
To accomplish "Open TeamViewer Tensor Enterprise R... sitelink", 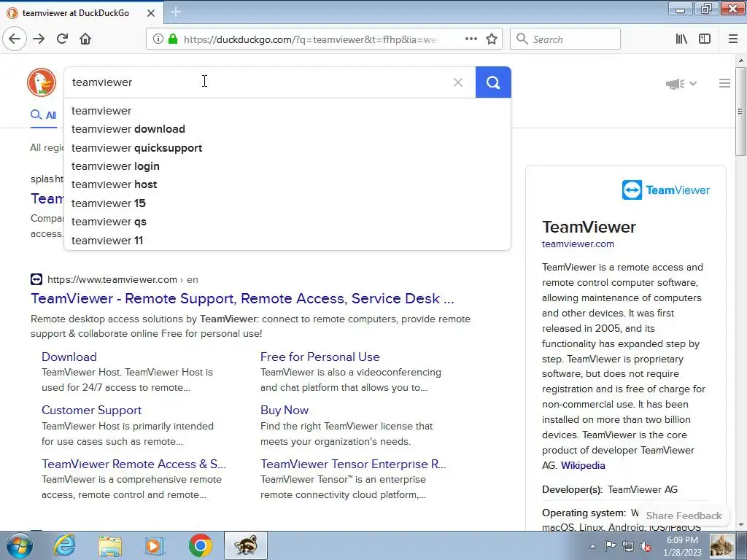I will coord(354,464).
